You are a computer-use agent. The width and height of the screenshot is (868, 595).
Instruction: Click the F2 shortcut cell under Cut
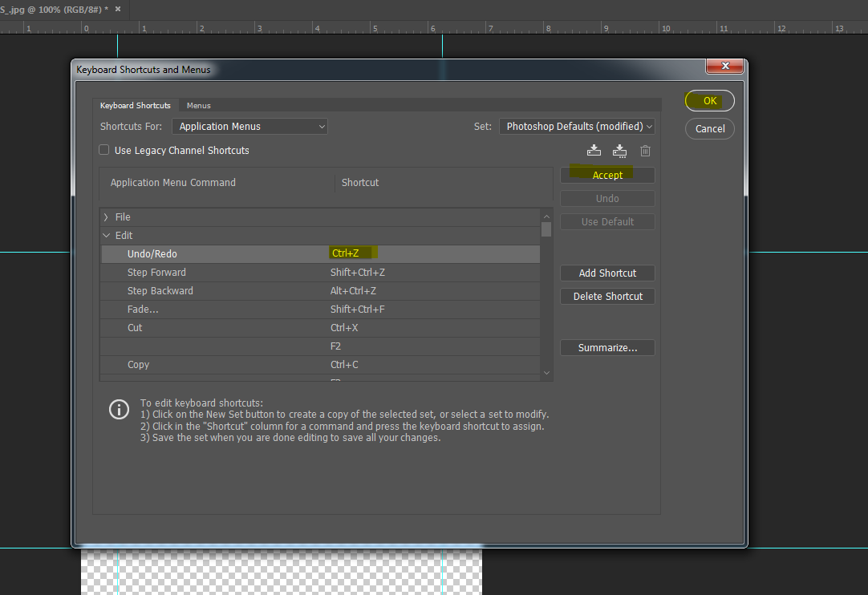point(335,346)
